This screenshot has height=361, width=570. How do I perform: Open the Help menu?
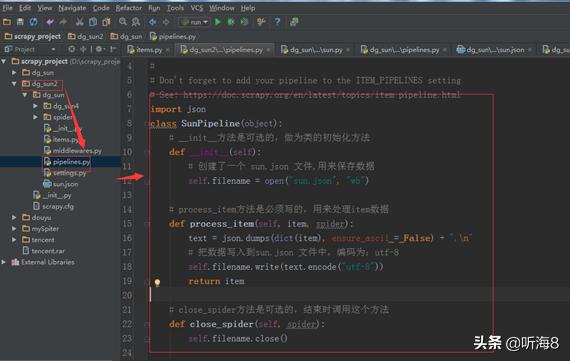(x=248, y=8)
